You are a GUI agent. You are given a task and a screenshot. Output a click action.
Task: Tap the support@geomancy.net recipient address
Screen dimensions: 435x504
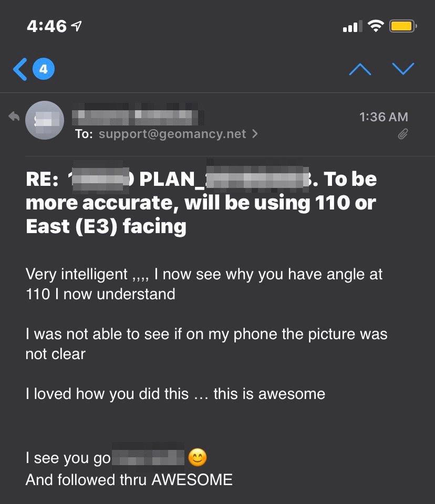point(172,134)
